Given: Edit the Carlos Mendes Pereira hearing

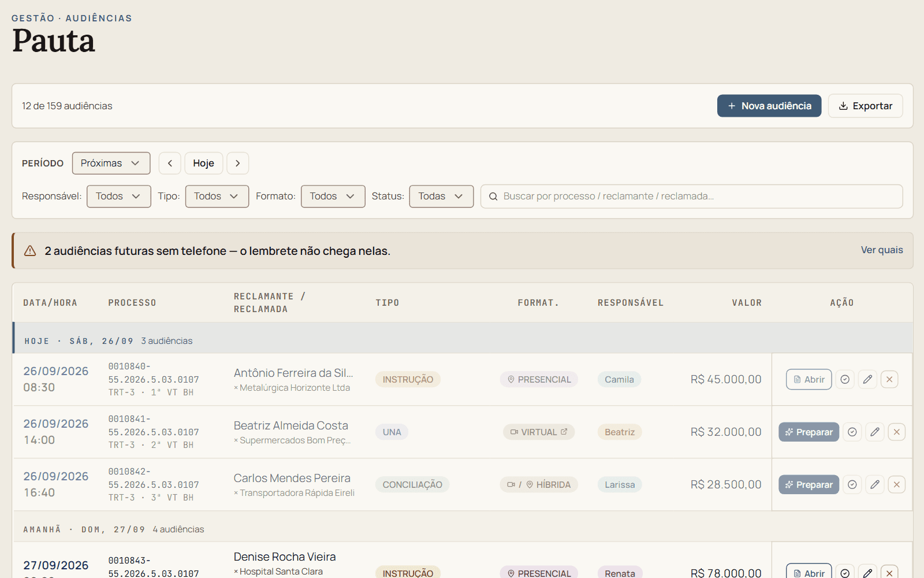Looking at the screenshot, I should click(x=875, y=484).
